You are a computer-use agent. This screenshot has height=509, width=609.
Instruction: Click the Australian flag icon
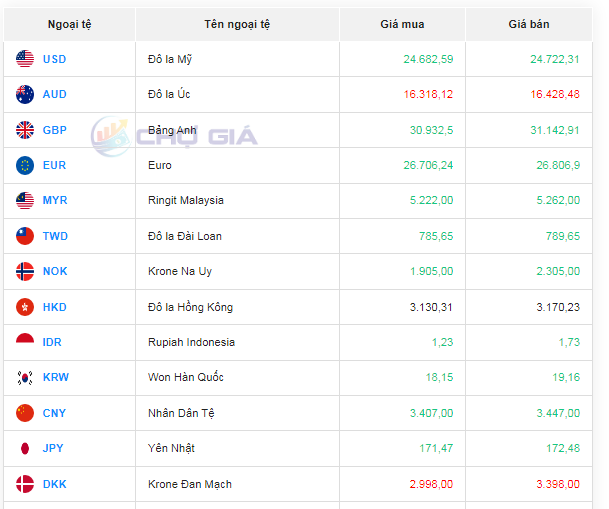click(25, 94)
